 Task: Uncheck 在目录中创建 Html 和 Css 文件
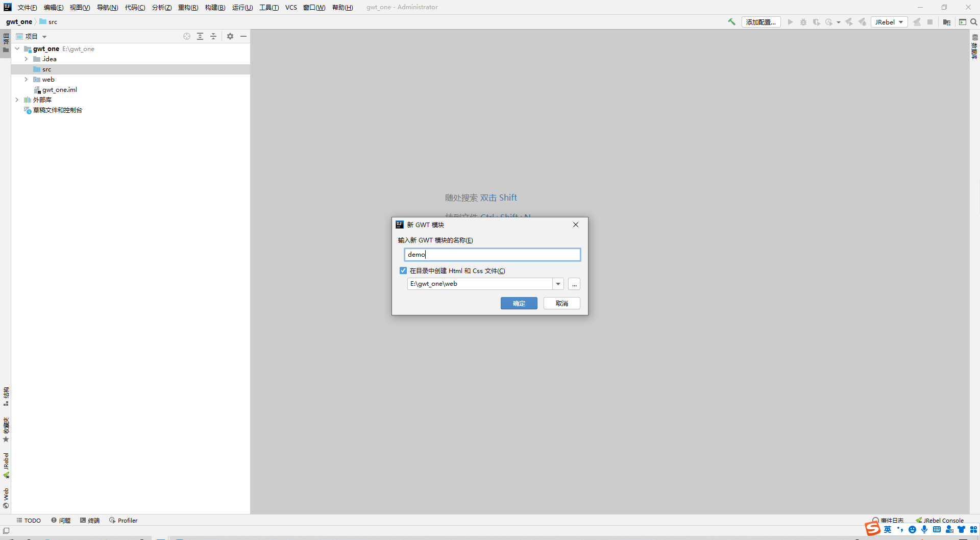(403, 271)
